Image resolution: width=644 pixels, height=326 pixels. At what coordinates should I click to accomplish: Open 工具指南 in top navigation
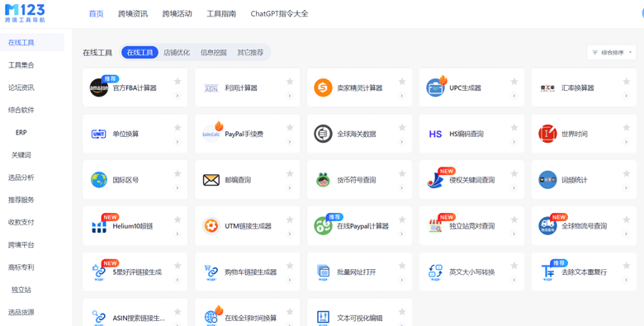click(x=221, y=13)
